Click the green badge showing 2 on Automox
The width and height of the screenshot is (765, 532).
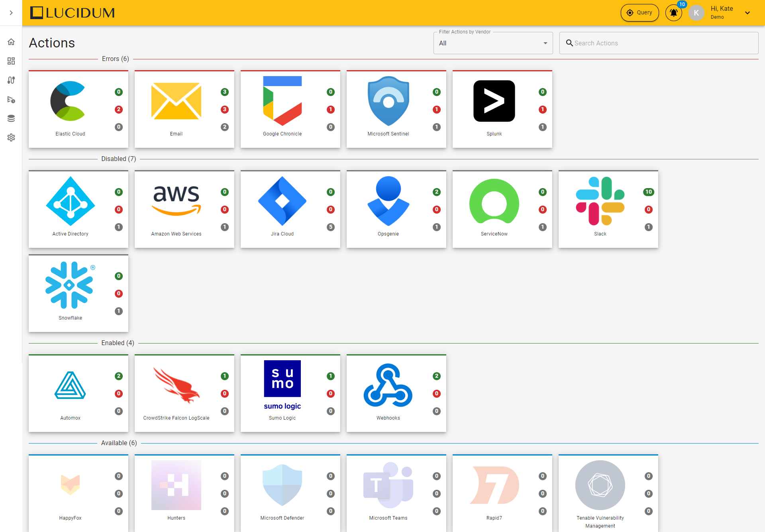[119, 376]
